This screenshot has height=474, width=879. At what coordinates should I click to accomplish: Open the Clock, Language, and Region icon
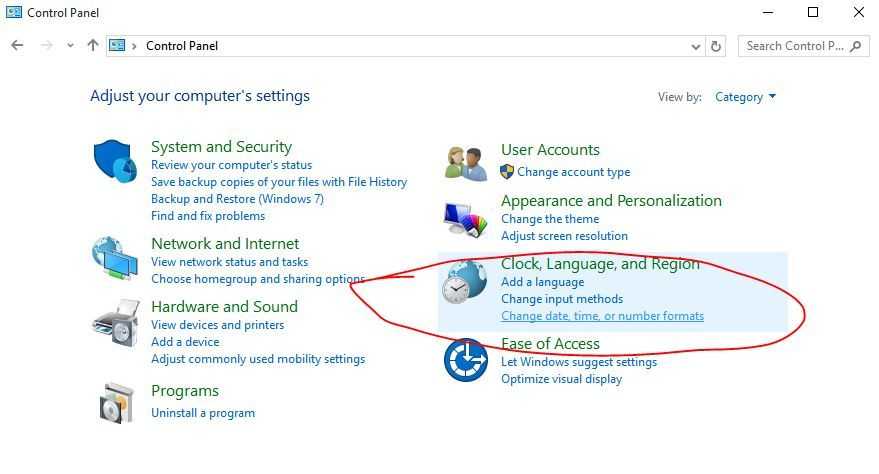464,282
